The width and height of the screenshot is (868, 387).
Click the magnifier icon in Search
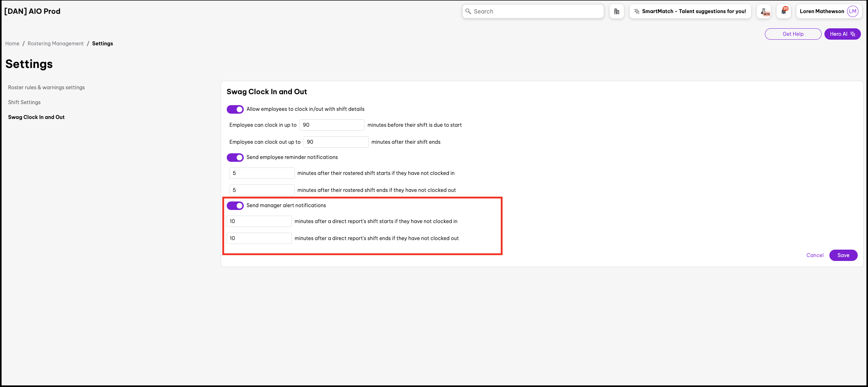pyautogui.click(x=468, y=11)
